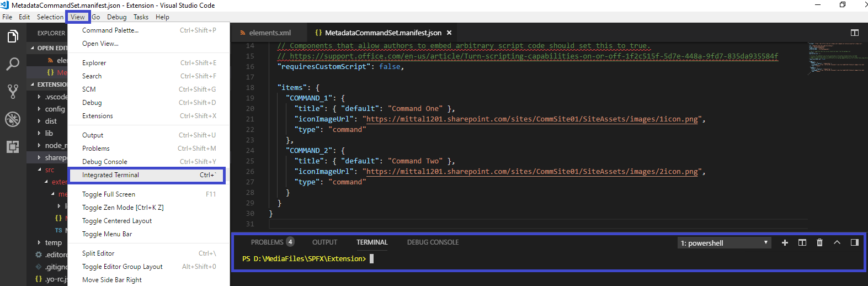
Task: Close the MetadataCommandSet.manifest.json tab
Action: pyautogui.click(x=449, y=33)
